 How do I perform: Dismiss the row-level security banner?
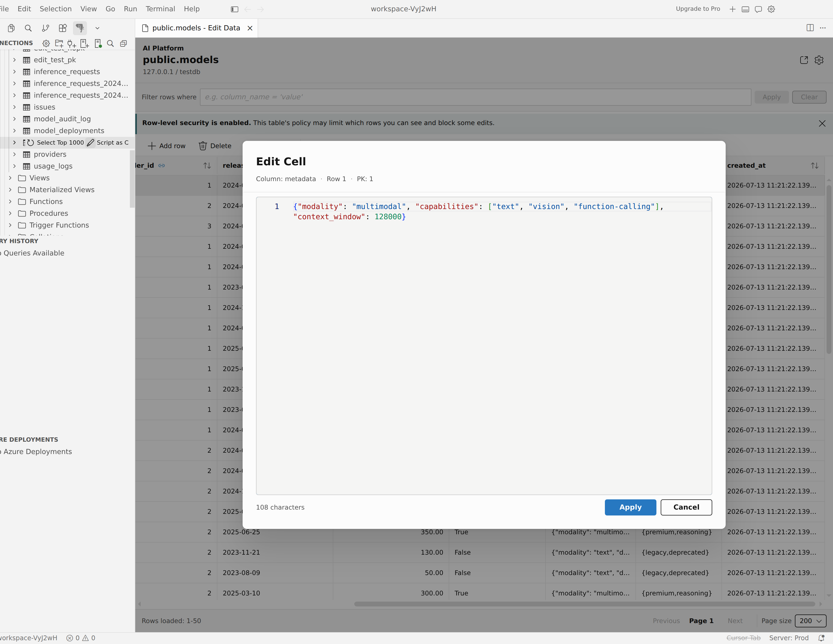(822, 123)
